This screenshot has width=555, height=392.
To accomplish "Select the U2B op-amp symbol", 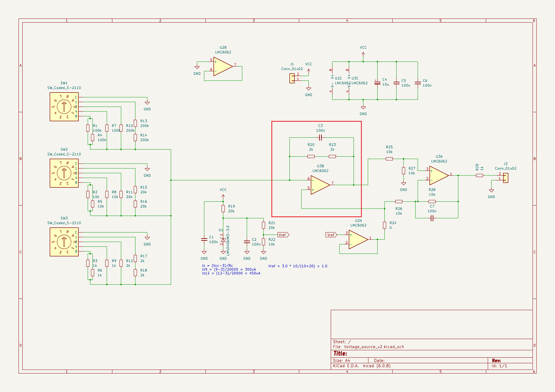I will (223, 66).
